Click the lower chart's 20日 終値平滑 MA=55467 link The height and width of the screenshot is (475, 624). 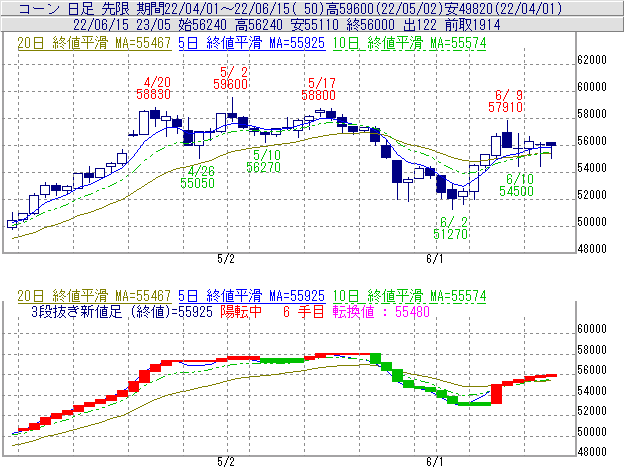click(94, 296)
